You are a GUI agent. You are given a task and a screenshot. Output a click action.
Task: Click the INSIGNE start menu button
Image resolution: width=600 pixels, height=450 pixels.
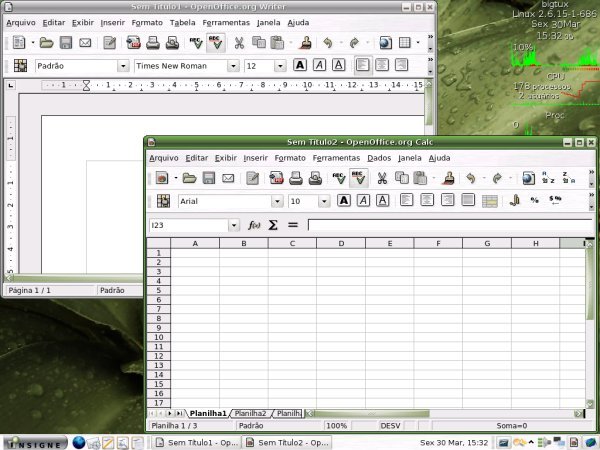pos(35,443)
